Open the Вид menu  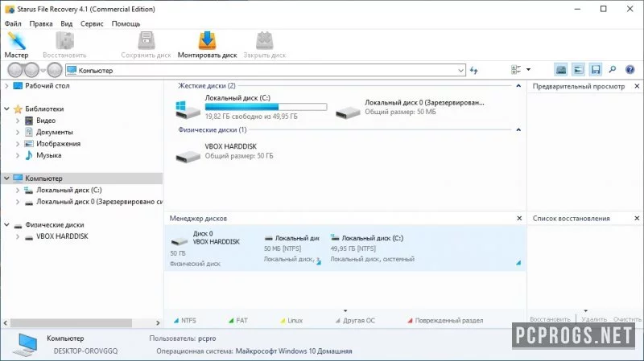point(67,24)
